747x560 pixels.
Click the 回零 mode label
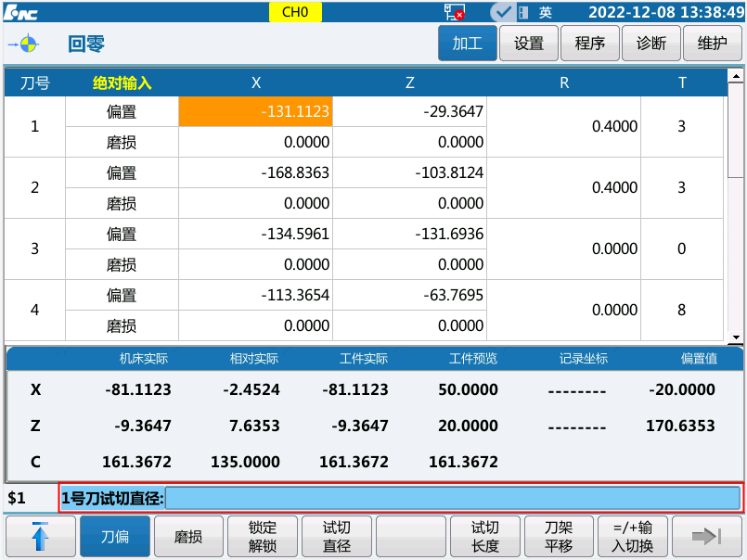coord(86,45)
